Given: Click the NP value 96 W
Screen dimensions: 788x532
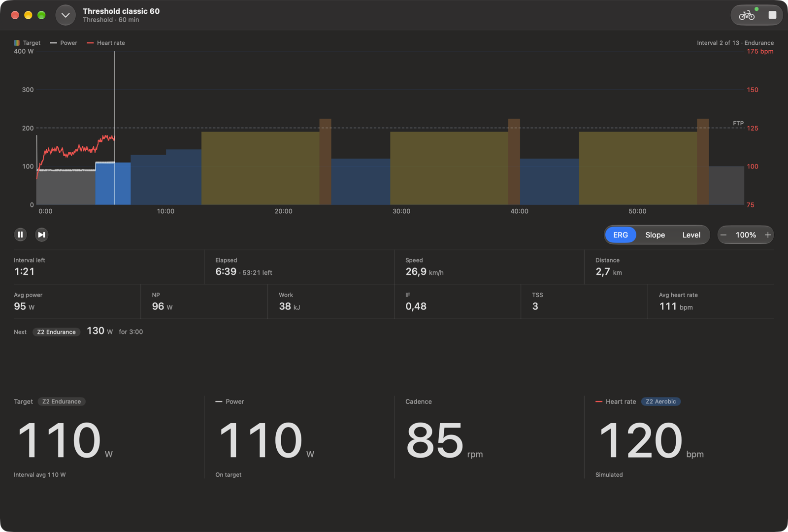Looking at the screenshot, I should (162, 306).
